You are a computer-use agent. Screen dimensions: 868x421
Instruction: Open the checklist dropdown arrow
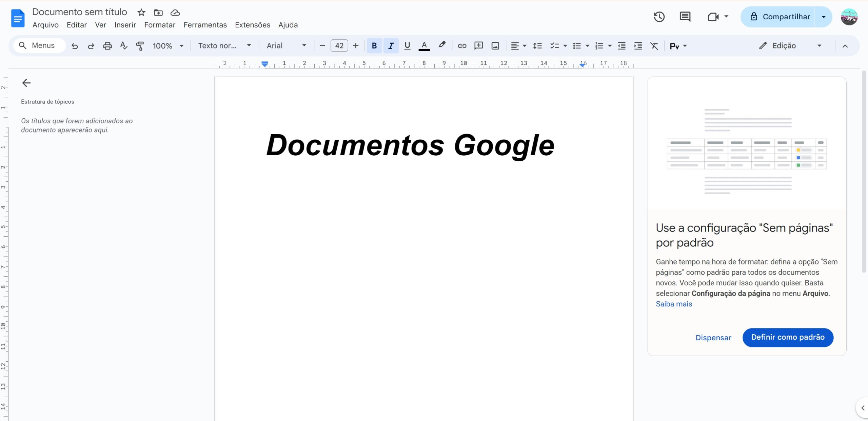point(565,46)
